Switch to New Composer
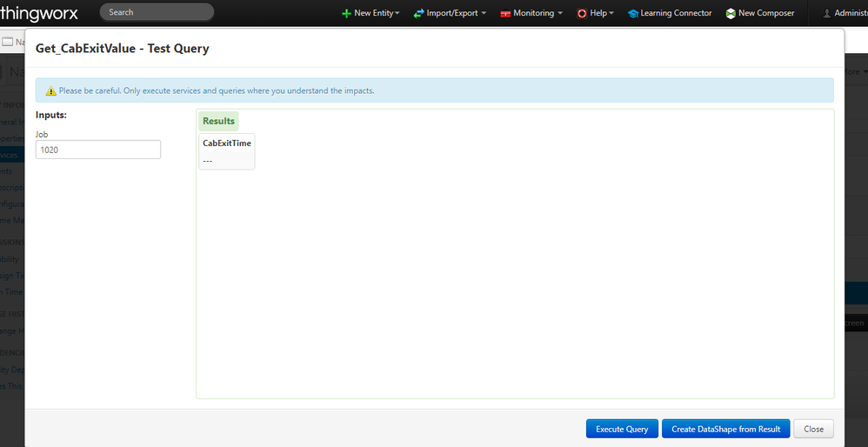 coord(760,13)
